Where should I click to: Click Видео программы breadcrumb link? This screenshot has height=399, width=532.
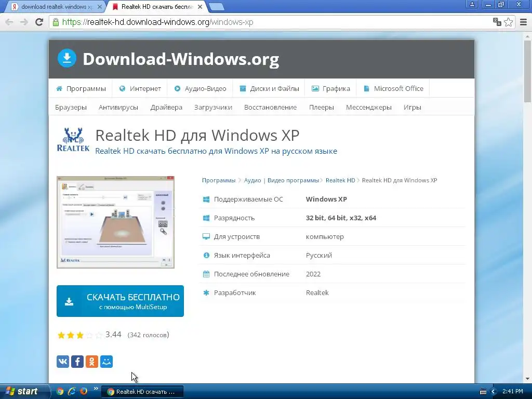point(293,180)
